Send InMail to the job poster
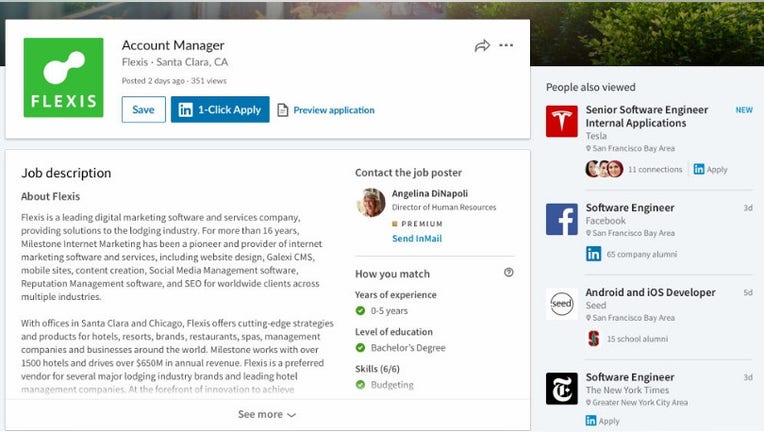This screenshot has width=764, height=432. tap(417, 238)
